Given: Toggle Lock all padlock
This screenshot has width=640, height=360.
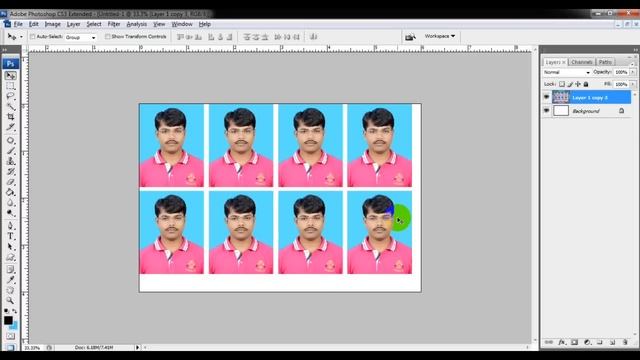Looking at the screenshot, I should (586, 84).
